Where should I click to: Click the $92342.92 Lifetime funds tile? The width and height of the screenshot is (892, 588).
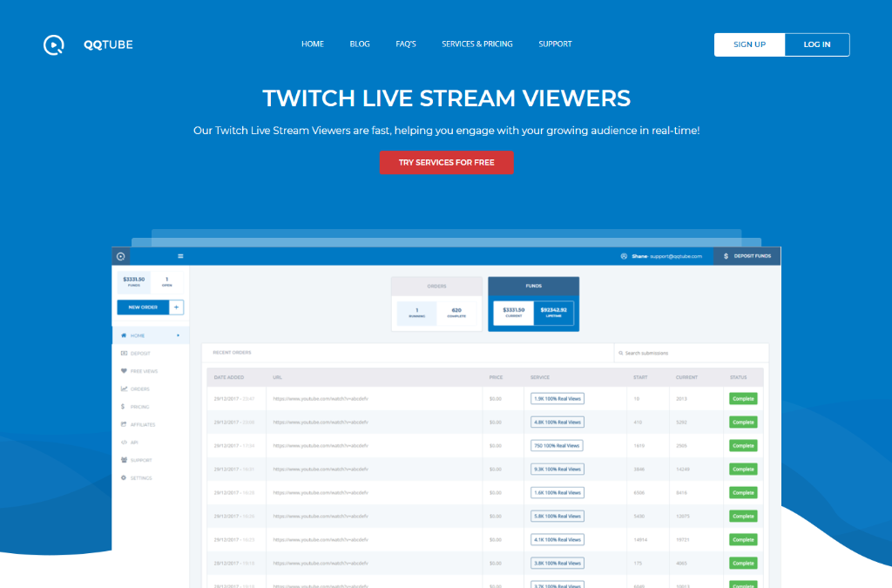click(x=553, y=313)
